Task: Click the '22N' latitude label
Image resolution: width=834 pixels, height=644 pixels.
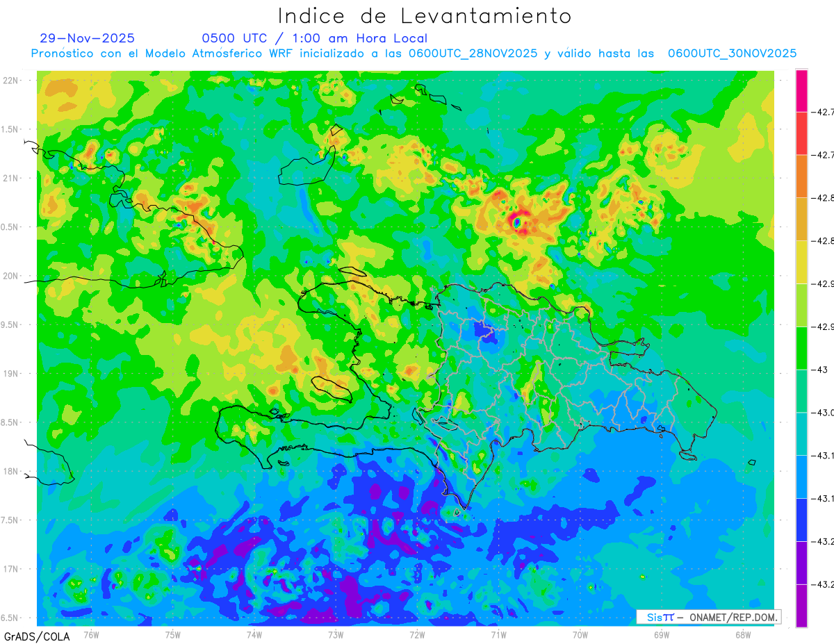Action: click(12, 80)
